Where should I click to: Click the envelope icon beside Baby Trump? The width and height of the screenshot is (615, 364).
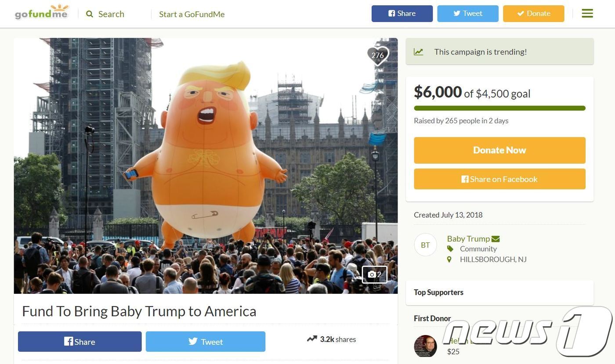coord(496,239)
